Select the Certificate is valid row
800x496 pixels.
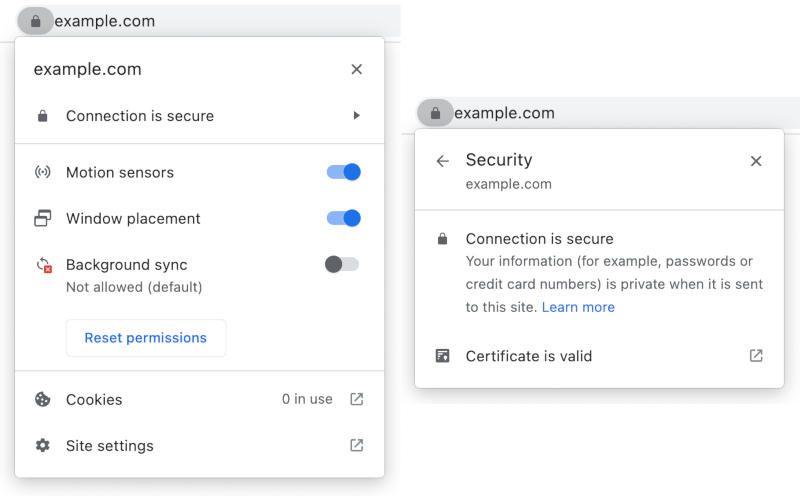click(529, 356)
